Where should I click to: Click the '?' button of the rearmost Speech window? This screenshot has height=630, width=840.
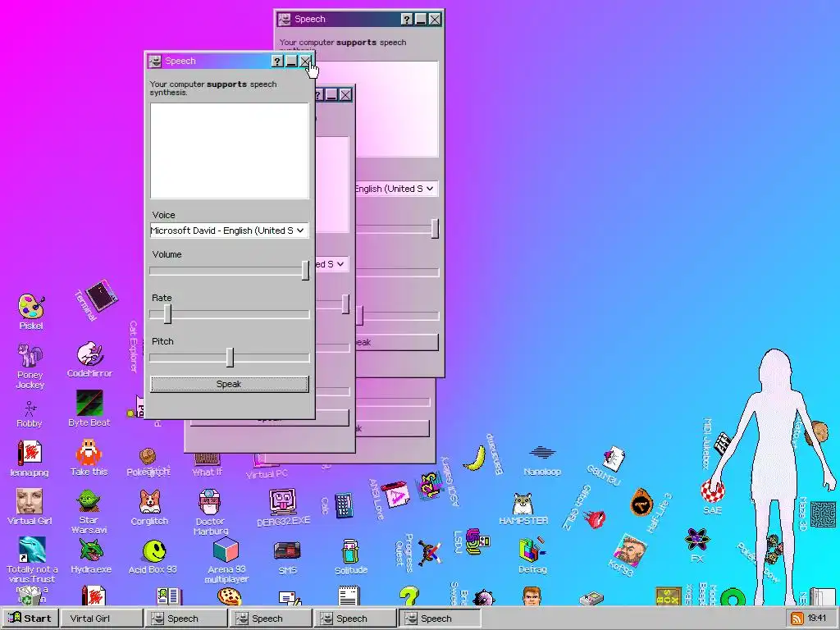407,20
